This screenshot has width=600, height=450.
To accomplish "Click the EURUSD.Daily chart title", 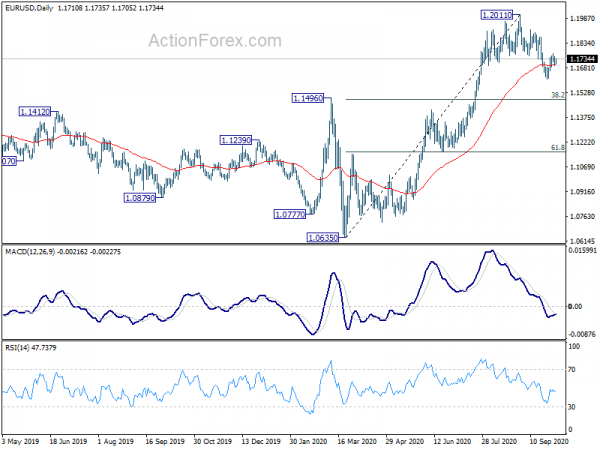I will click(29, 8).
